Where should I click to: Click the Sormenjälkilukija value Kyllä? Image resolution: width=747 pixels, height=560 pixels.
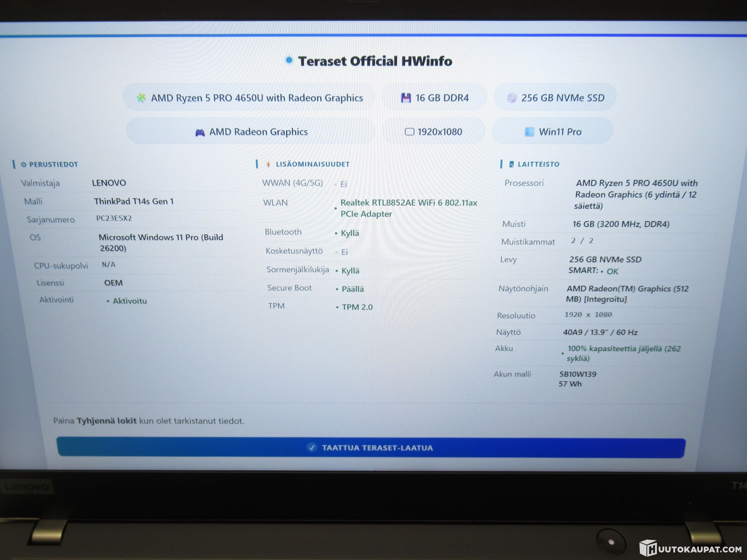[351, 271]
